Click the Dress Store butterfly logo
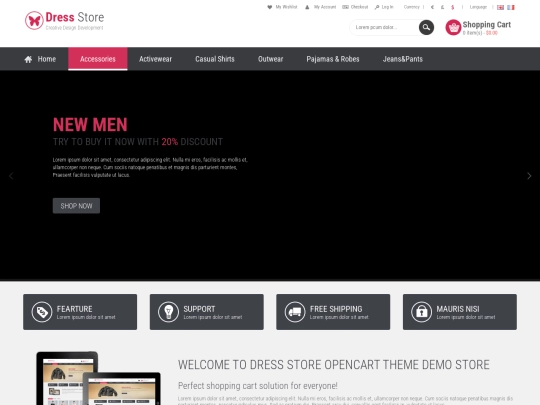 coord(34,20)
